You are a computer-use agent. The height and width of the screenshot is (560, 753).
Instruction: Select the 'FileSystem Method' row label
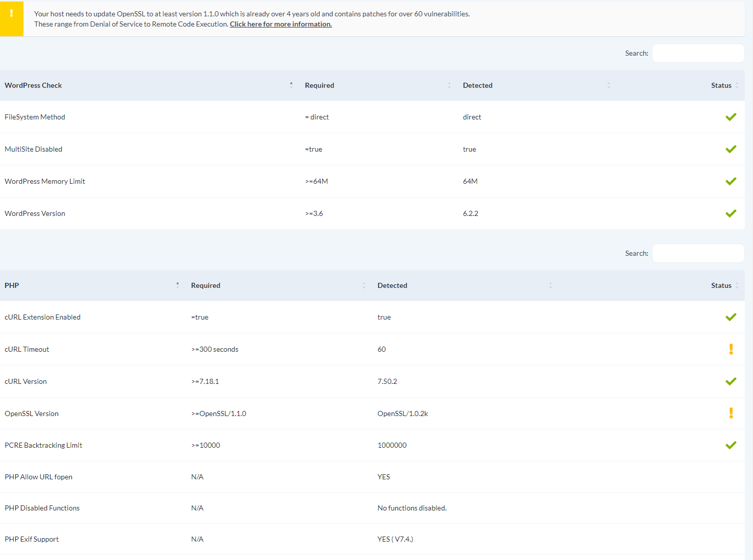click(35, 117)
